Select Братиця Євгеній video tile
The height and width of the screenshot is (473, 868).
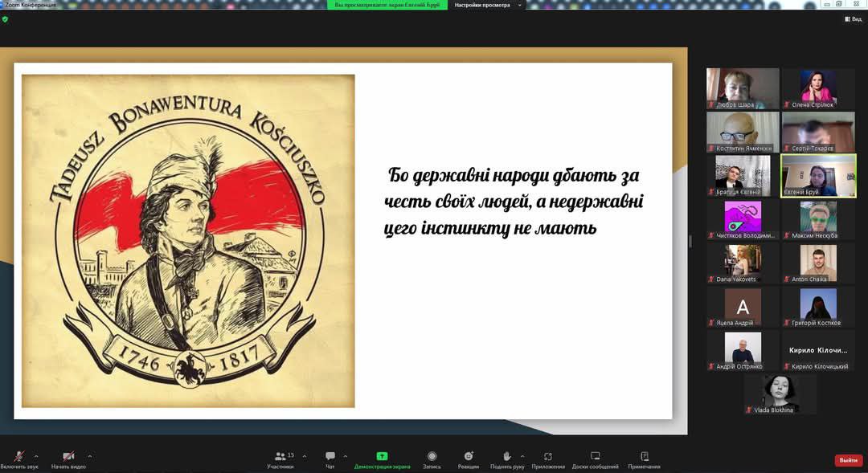click(x=743, y=176)
